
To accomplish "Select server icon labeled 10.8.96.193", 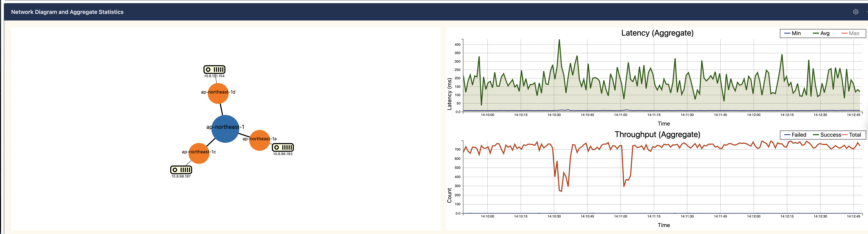I will click(283, 147).
